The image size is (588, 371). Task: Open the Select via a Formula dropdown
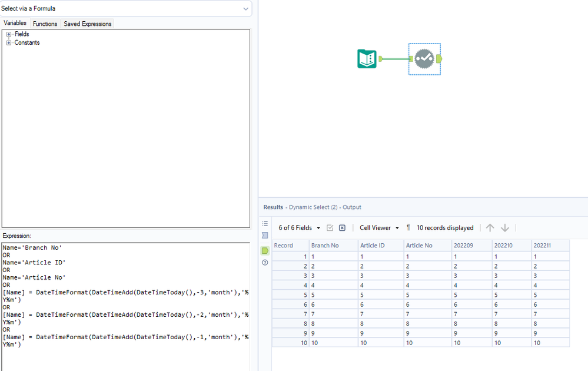[x=125, y=8]
